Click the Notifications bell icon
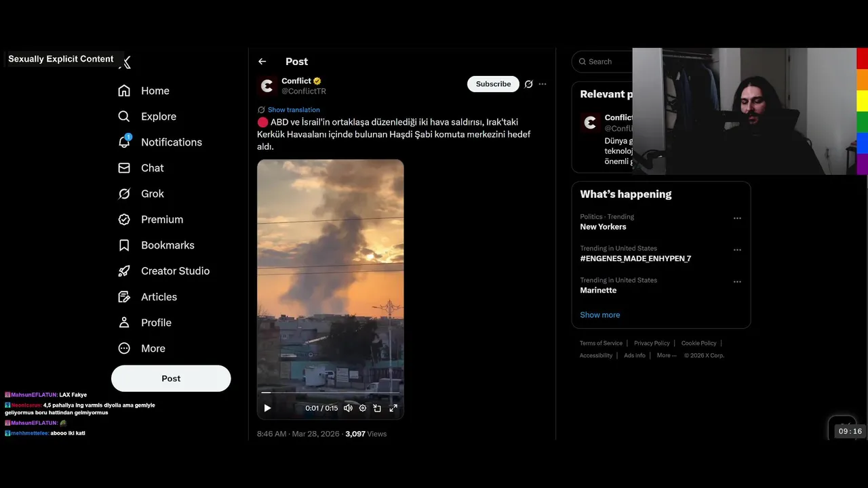Image resolution: width=868 pixels, height=488 pixels. coord(124,142)
